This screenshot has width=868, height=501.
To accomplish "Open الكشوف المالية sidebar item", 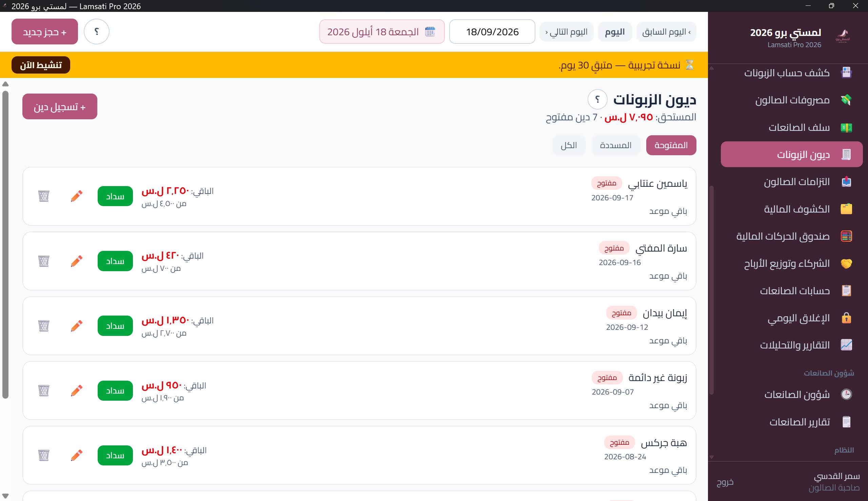I will coord(792,209).
